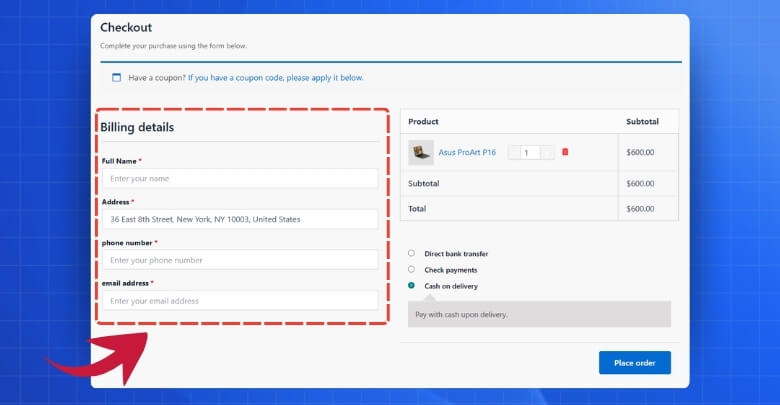780x405 pixels.
Task: Open the Asus ProArt P16 product link
Action: tap(467, 152)
